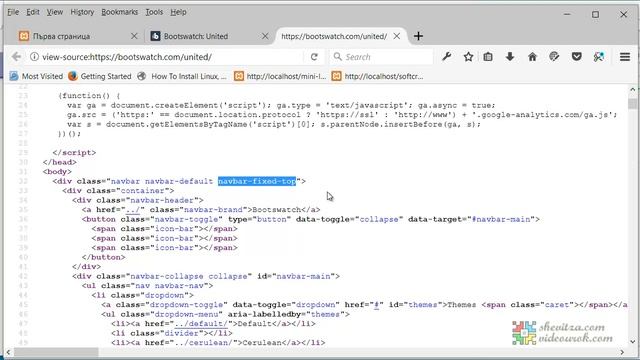Click the vertical scrollbar up arrow
Viewport: 640px width, 360px height.
633,89
